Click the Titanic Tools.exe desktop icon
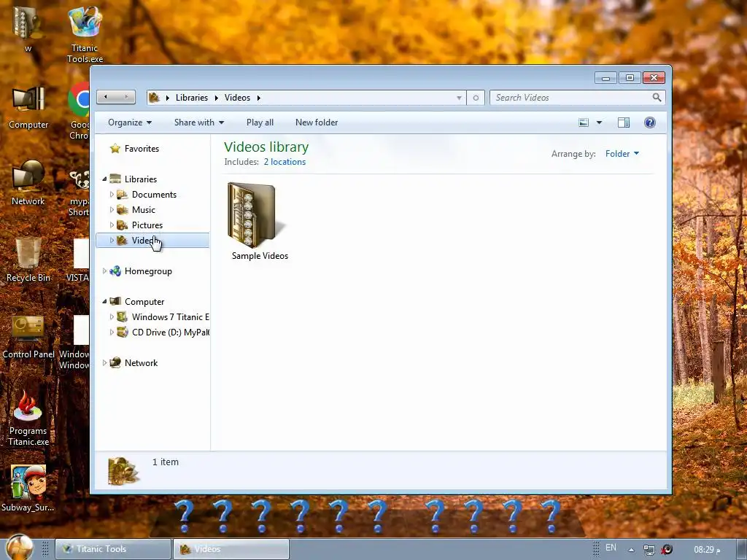 (x=85, y=34)
